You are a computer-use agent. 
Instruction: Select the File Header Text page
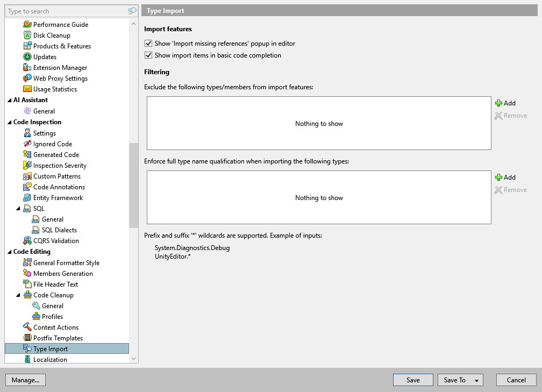(x=56, y=284)
